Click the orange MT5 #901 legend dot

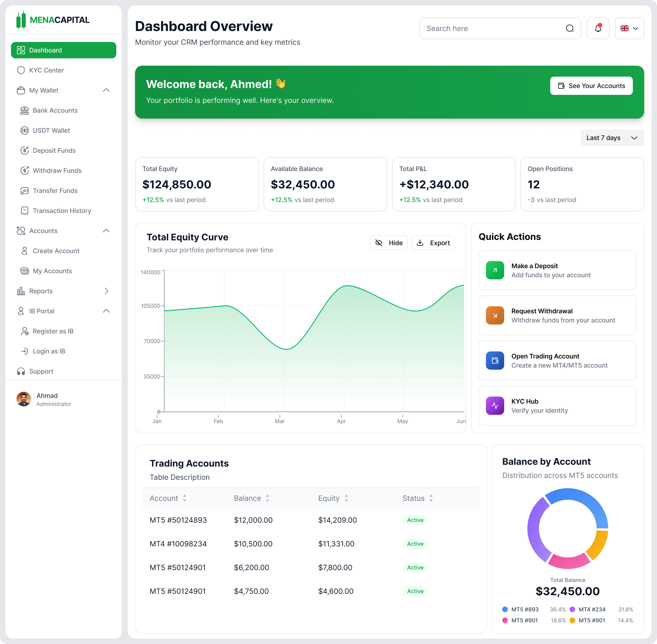click(x=572, y=620)
